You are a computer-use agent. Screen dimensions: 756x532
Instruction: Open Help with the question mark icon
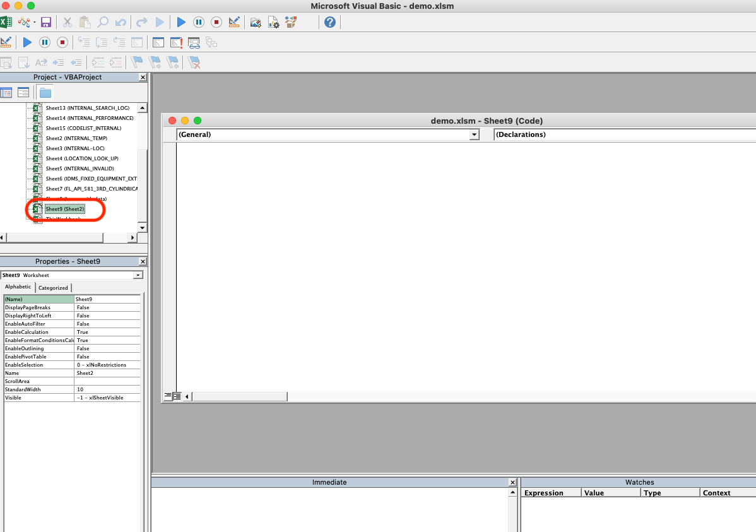[x=330, y=22]
